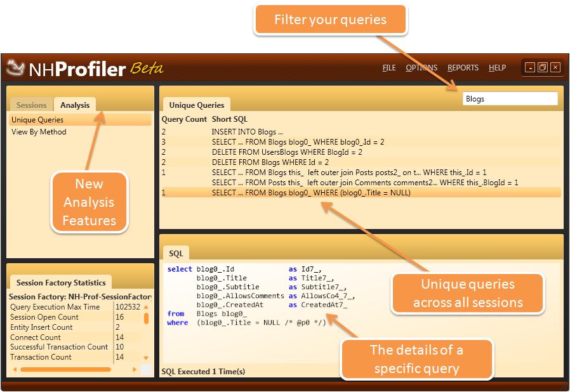Screen dimensions: 570x392
Task: Maximize the NHProfiler window
Action: click(x=543, y=67)
